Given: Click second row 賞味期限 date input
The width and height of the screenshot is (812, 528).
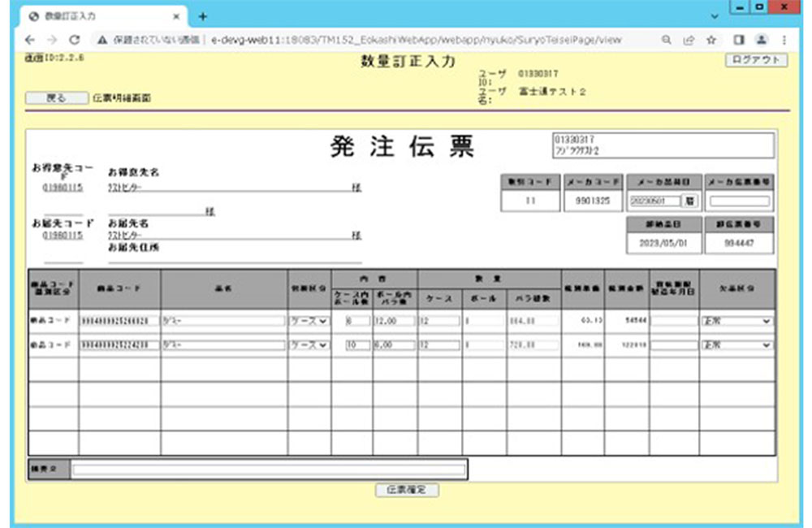Looking at the screenshot, I should [674, 345].
